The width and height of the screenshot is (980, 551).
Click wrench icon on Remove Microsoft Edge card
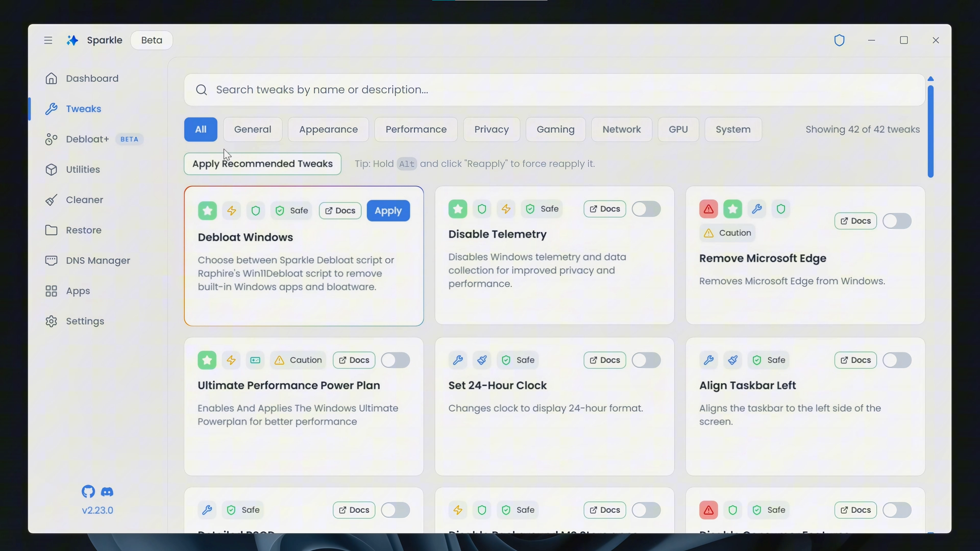coord(757,209)
